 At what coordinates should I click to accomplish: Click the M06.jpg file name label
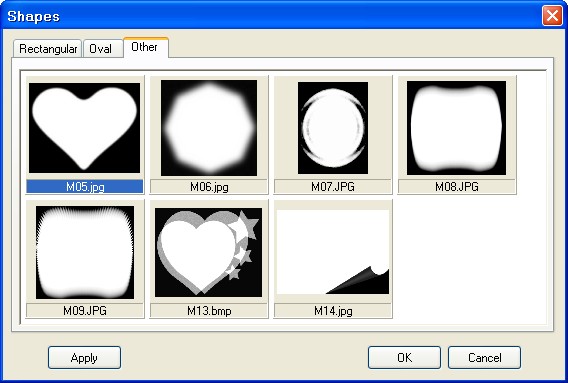coord(209,187)
